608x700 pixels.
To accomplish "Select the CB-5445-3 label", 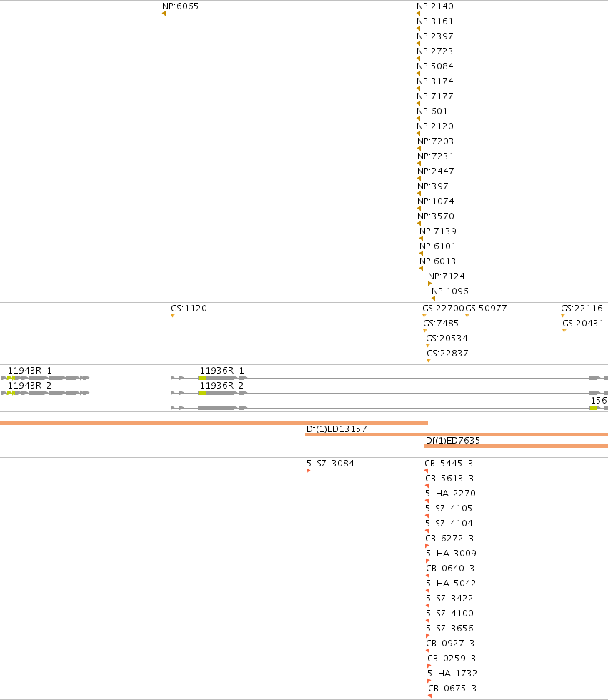I will pos(449,464).
